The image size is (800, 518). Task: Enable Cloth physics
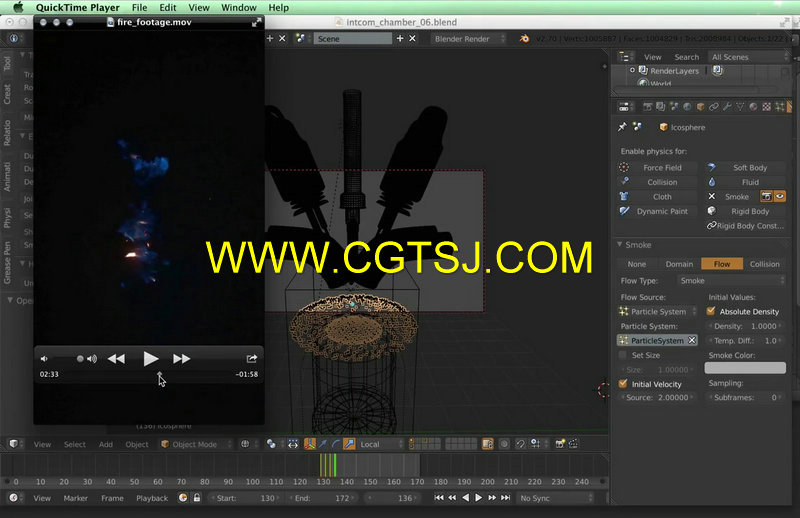pyautogui.click(x=657, y=196)
